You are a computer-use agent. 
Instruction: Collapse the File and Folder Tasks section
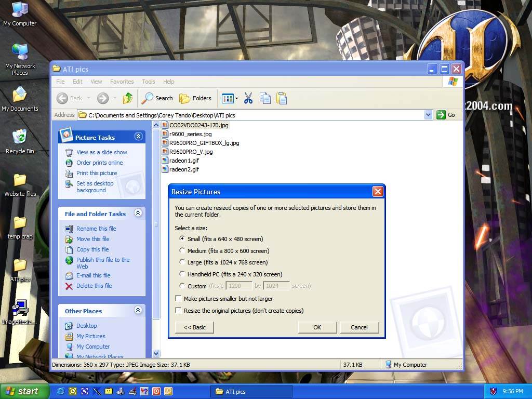pos(138,212)
